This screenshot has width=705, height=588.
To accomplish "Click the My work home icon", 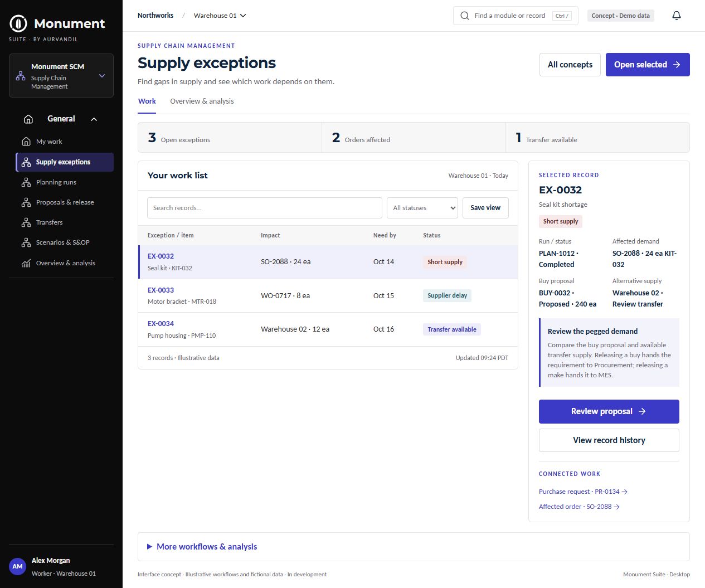I will (26, 142).
